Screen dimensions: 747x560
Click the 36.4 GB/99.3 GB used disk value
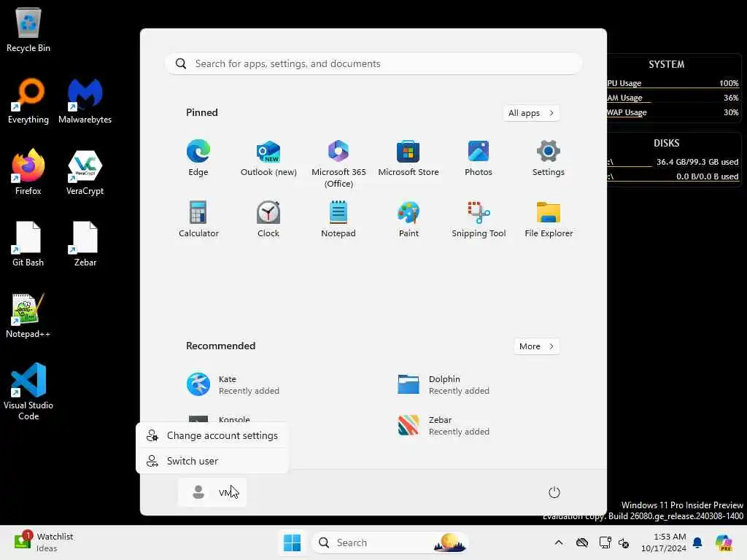click(x=697, y=162)
